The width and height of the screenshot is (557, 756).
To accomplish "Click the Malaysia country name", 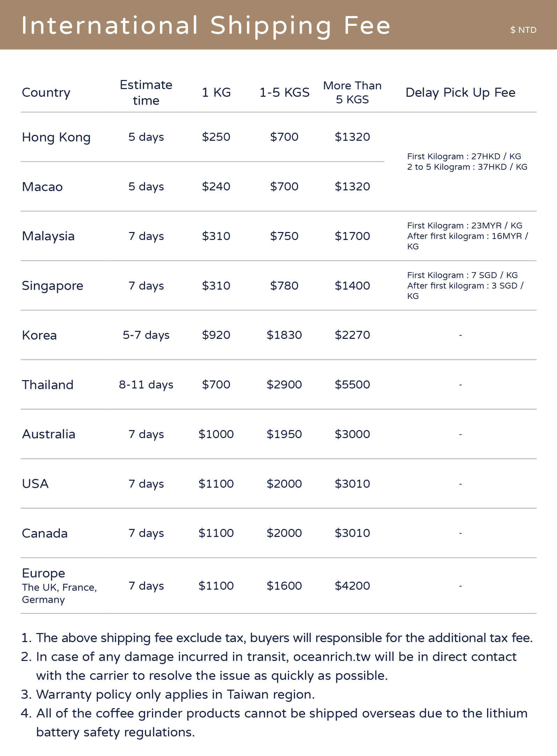I will click(x=48, y=236).
